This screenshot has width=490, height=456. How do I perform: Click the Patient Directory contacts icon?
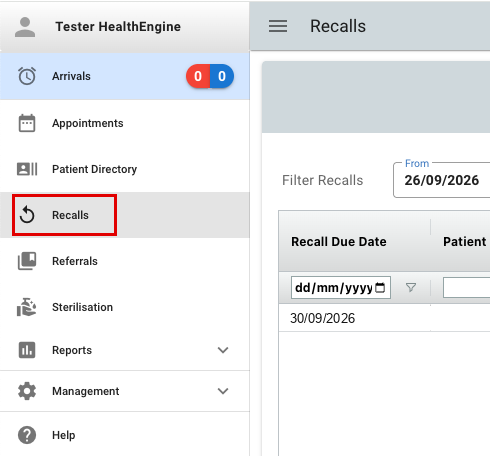click(x=27, y=169)
